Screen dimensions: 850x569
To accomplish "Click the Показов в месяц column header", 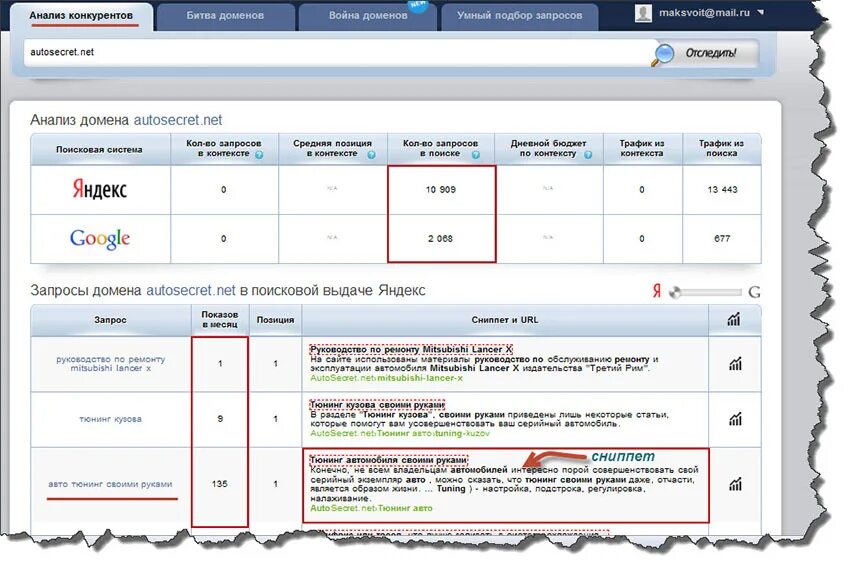I will pos(220,320).
